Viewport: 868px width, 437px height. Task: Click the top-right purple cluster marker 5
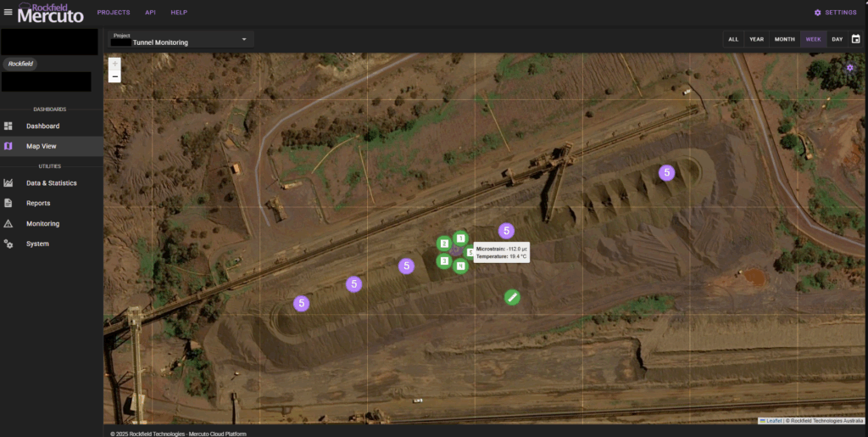[x=666, y=172]
